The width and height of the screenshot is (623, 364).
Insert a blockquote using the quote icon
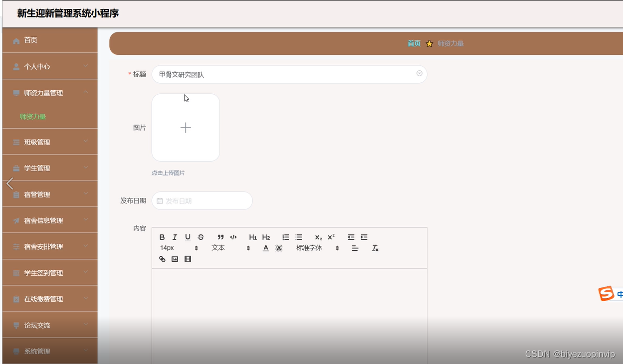coord(220,237)
